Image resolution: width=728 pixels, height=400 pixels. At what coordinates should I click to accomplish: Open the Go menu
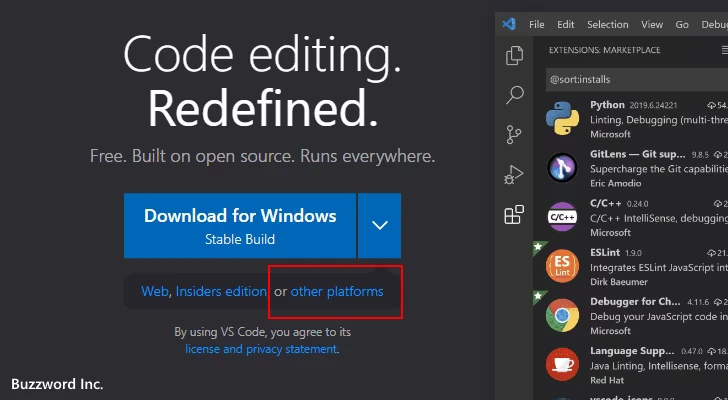[682, 25]
